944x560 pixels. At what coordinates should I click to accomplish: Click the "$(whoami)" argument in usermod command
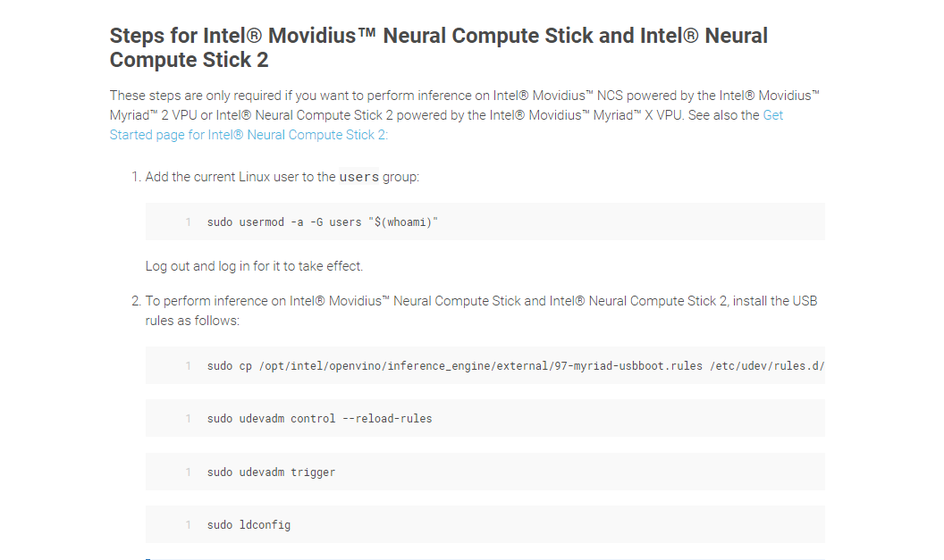tap(403, 222)
